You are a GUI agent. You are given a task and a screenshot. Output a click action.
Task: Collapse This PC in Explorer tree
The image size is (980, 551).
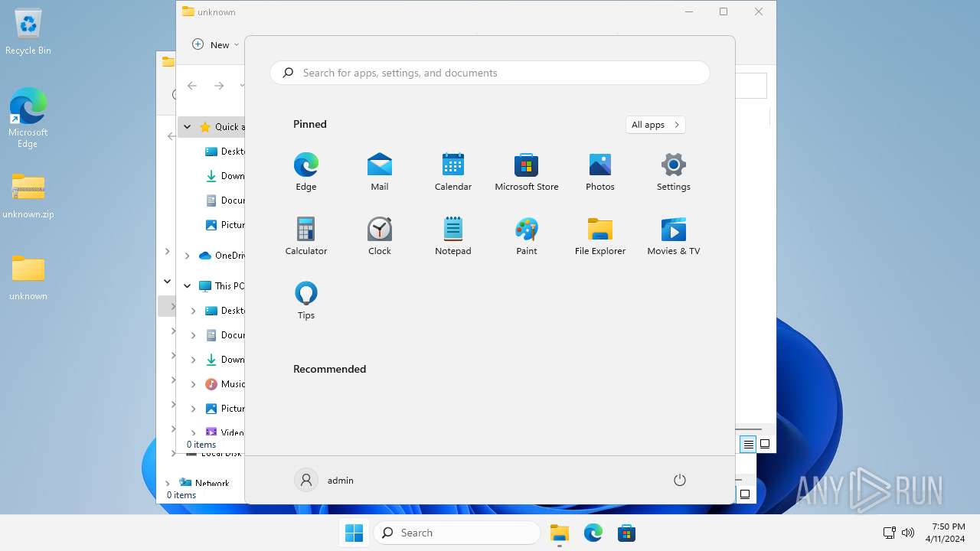[x=187, y=285]
